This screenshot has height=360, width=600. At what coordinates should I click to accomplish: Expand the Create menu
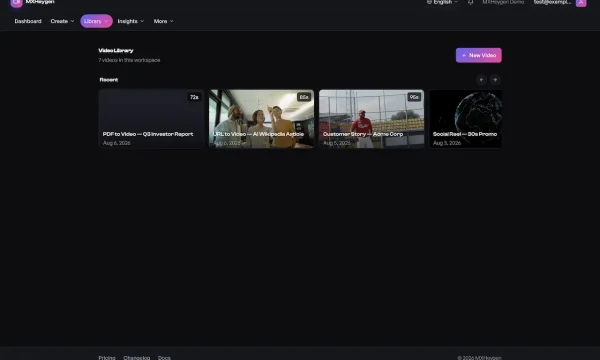[62, 21]
